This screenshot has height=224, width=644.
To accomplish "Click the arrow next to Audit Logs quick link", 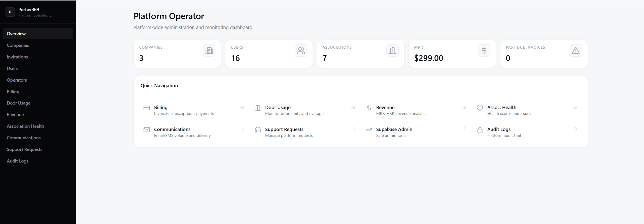I will [x=575, y=129].
